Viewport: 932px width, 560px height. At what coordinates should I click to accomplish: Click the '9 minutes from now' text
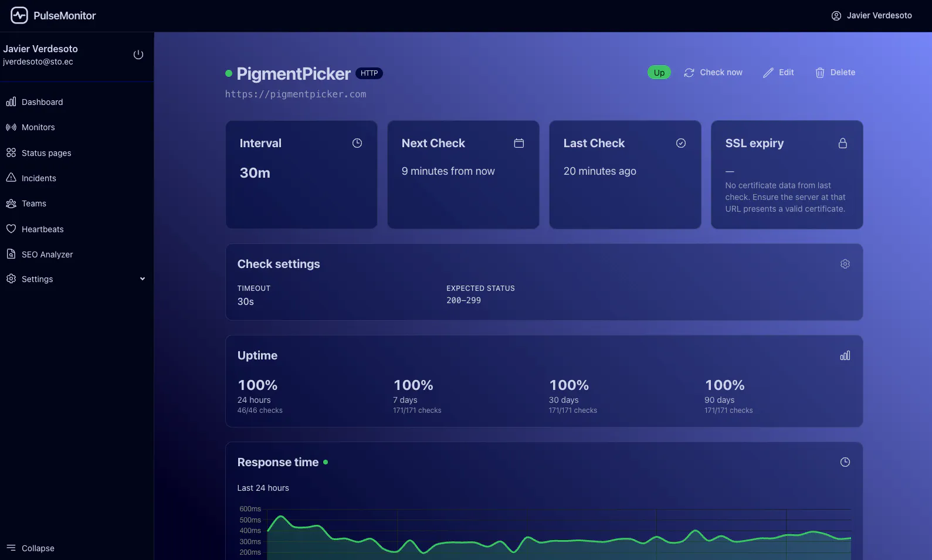[448, 171]
